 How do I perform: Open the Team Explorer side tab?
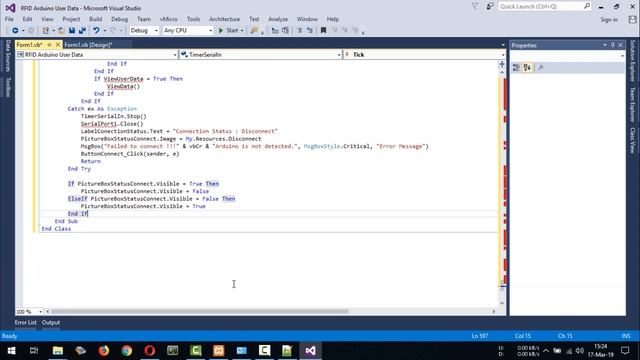(x=632, y=104)
